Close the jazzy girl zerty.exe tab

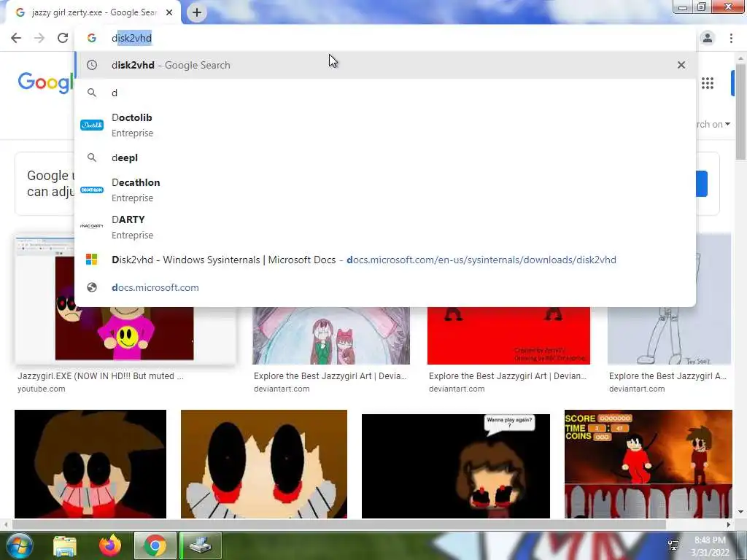169,12
